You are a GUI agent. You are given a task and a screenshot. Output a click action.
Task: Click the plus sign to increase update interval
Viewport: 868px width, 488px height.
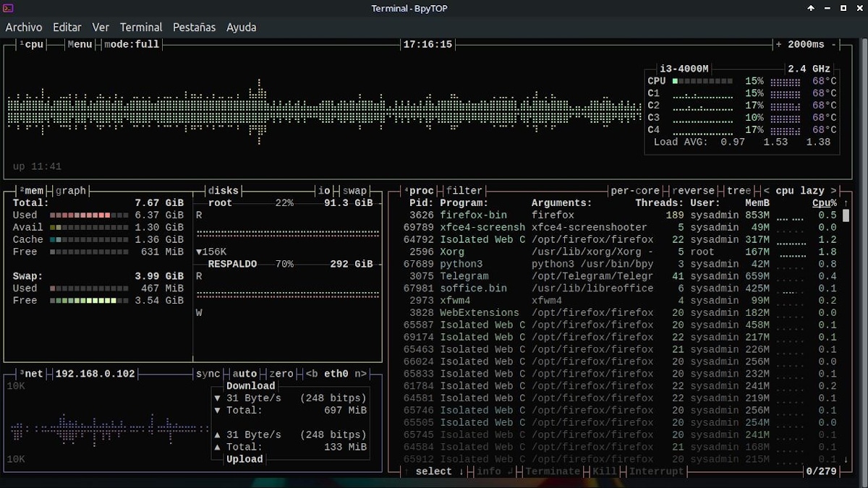click(778, 44)
